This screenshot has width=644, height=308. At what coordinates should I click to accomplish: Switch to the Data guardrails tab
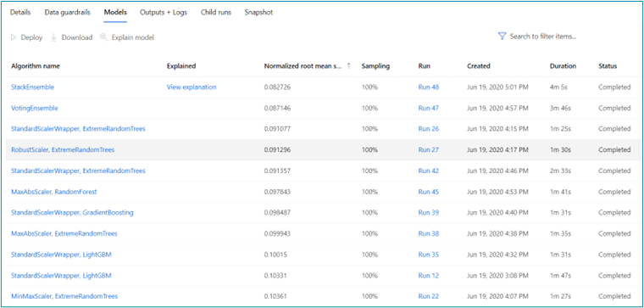(67, 13)
